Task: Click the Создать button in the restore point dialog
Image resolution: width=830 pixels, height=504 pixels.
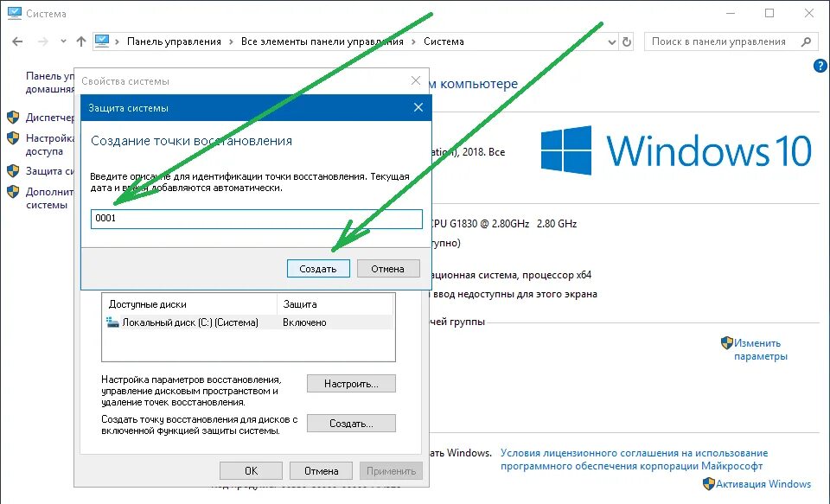Action: coord(318,268)
